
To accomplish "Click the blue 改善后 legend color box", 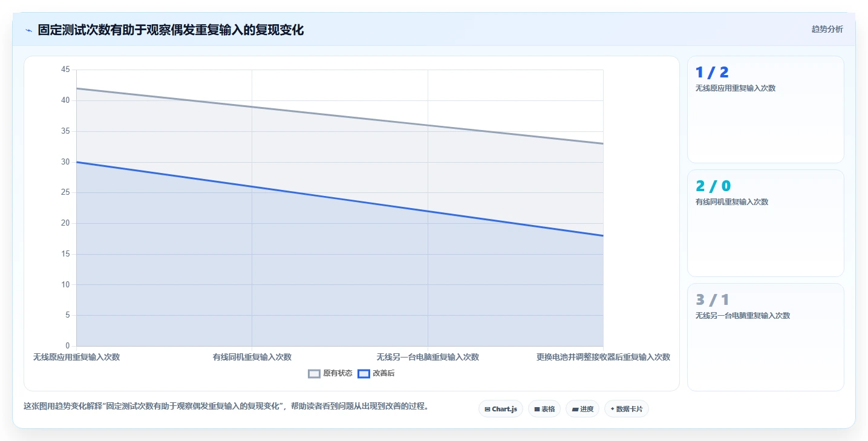I will coord(364,373).
